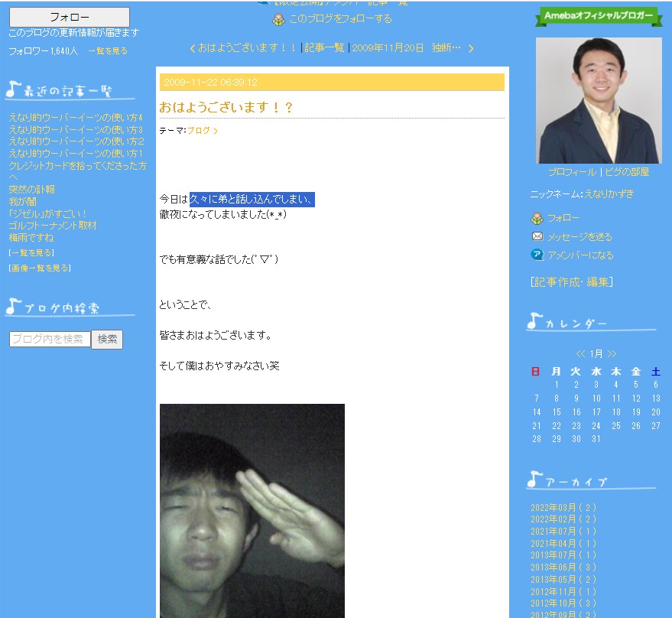Focus the ブログ内を検索 input field

pos(50,339)
